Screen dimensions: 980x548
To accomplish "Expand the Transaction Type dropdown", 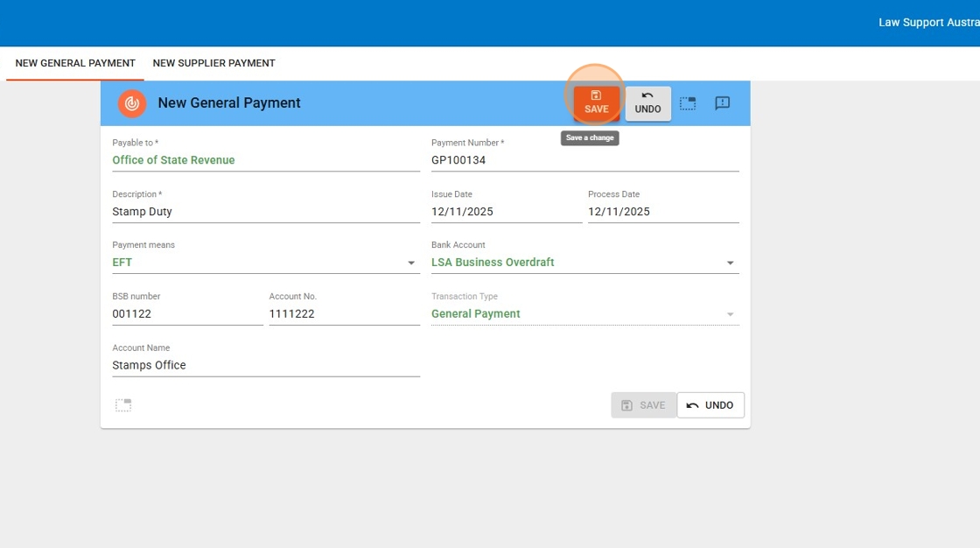I will (730, 314).
